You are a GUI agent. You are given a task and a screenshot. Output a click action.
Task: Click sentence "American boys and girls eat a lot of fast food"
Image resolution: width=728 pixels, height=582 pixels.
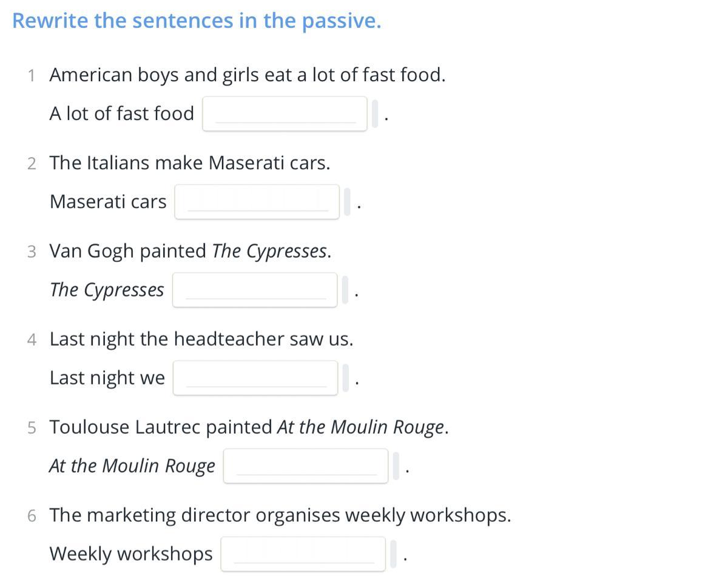point(247,75)
